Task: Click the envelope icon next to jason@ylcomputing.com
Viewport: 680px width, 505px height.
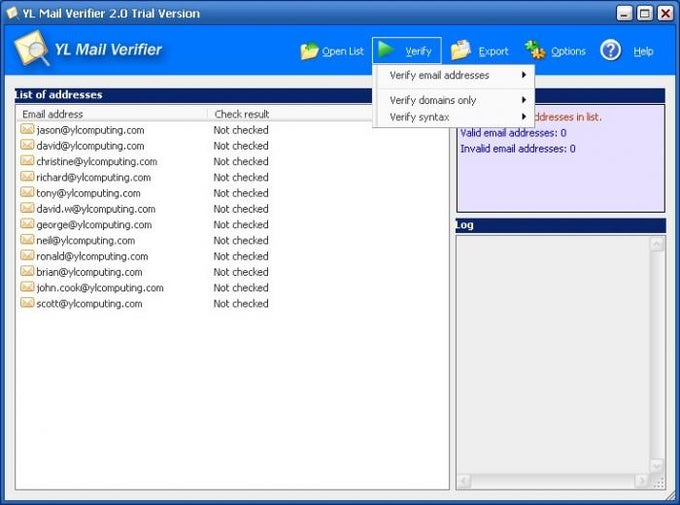Action: tap(27, 129)
